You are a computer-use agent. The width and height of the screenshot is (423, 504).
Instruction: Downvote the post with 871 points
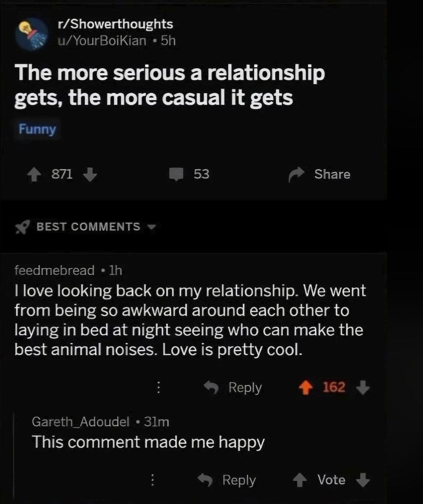(90, 174)
